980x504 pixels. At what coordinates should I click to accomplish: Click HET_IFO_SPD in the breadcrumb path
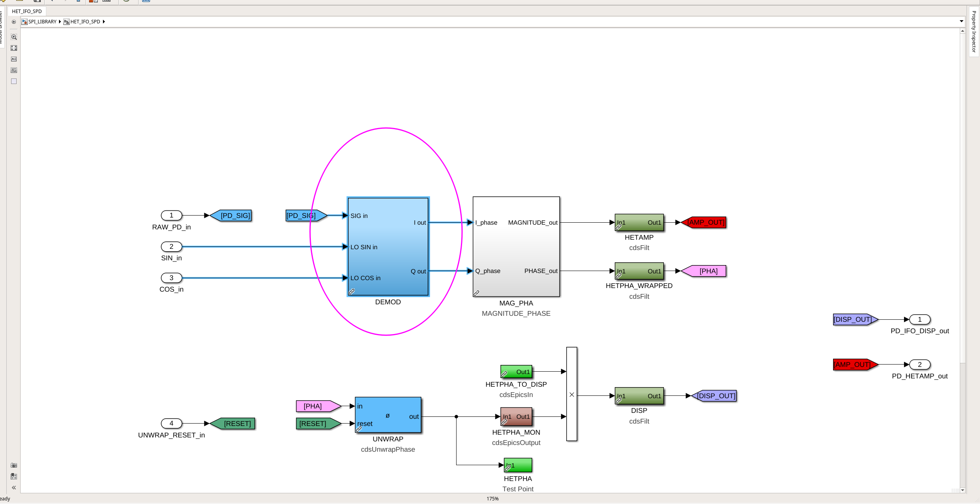point(85,22)
